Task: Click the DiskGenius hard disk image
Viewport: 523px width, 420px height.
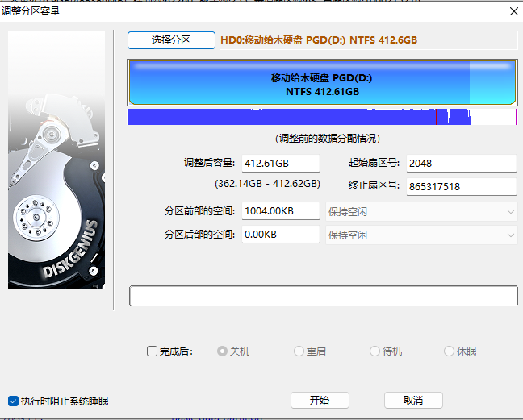Action: [x=56, y=160]
